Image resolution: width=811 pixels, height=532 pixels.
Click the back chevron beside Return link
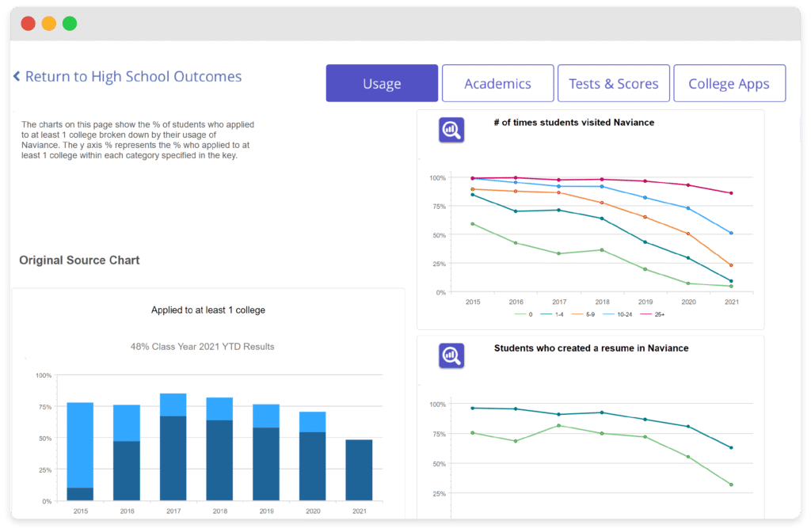pyautogui.click(x=17, y=77)
